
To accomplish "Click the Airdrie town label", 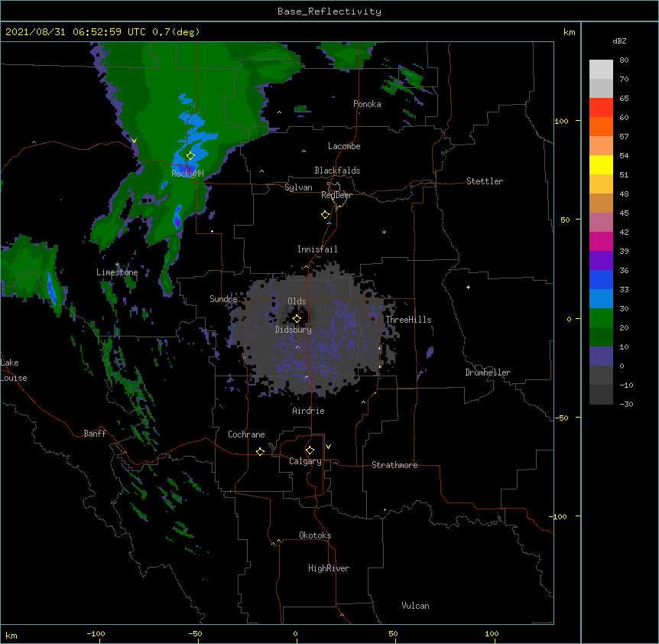I will point(309,411).
